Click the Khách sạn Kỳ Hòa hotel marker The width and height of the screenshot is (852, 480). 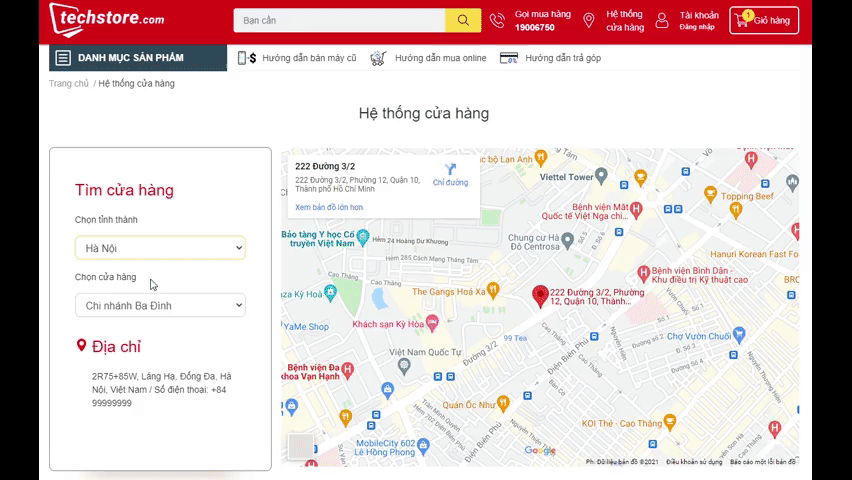[432, 323]
